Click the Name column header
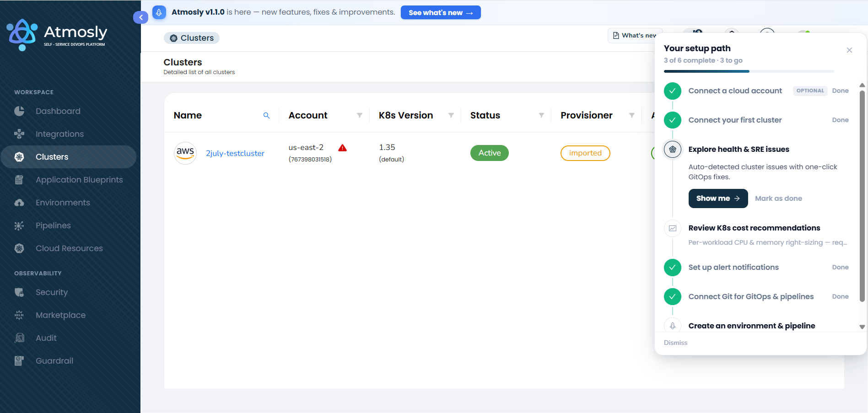This screenshot has width=868, height=413. pos(188,115)
